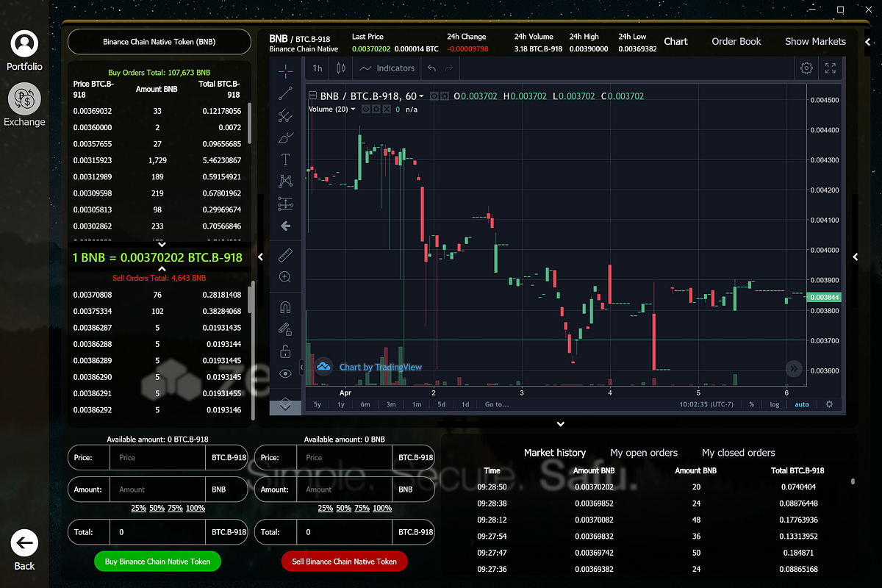
Task: Redo the chart action
Action: (450, 68)
